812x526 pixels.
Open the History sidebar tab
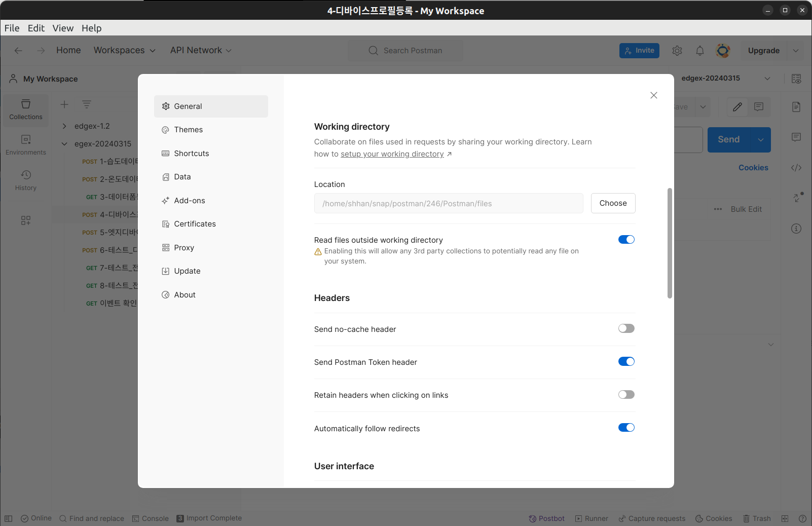click(x=26, y=180)
